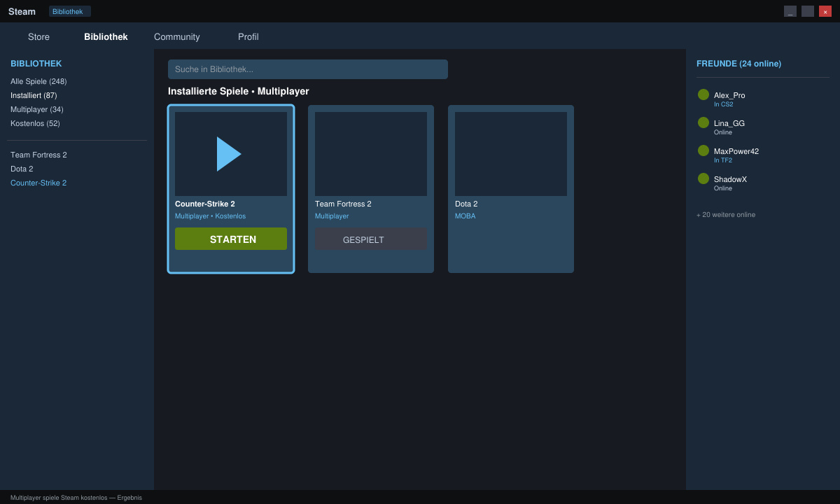
Task: Choose Dota 2 in sidebar list
Action: (x=22, y=169)
